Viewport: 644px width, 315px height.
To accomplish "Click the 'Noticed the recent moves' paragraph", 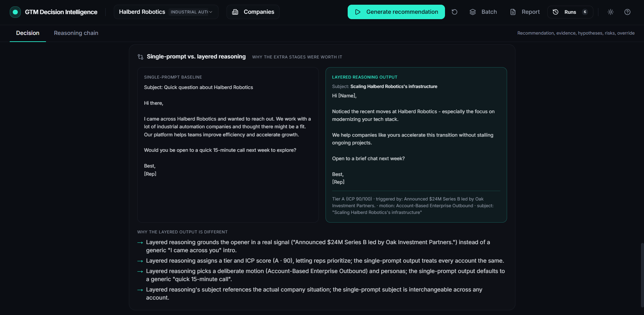I will point(413,115).
